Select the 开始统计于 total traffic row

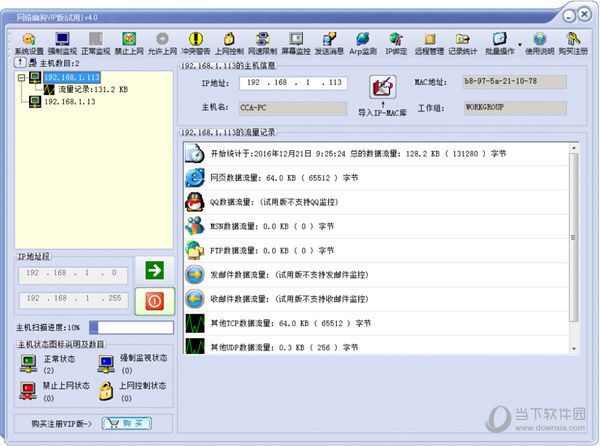[x=377, y=154]
